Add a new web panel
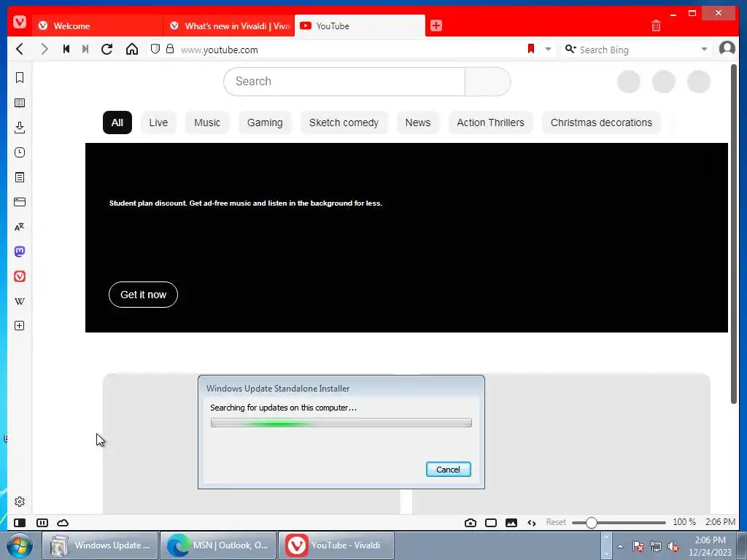This screenshot has height=560, width=747. point(20,326)
